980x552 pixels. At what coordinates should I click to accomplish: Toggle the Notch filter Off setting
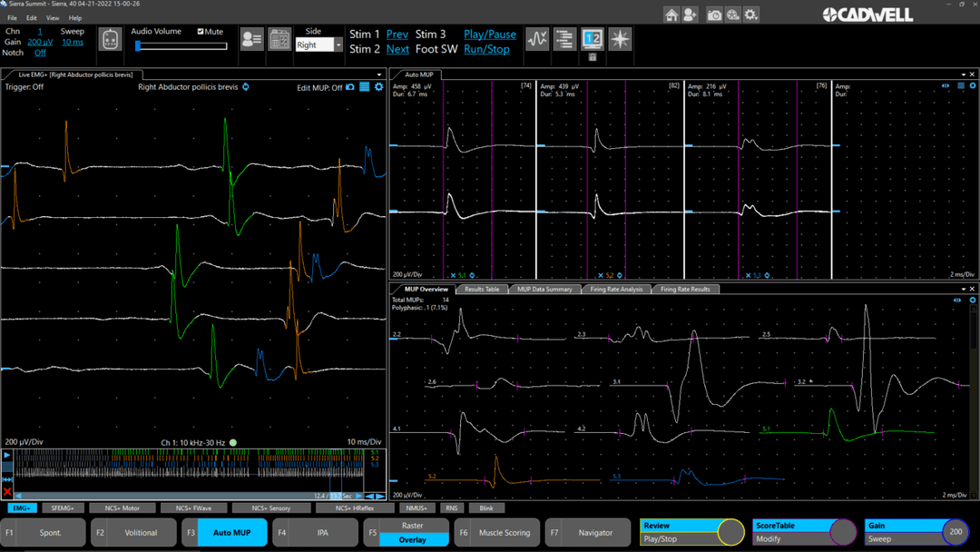[40, 53]
